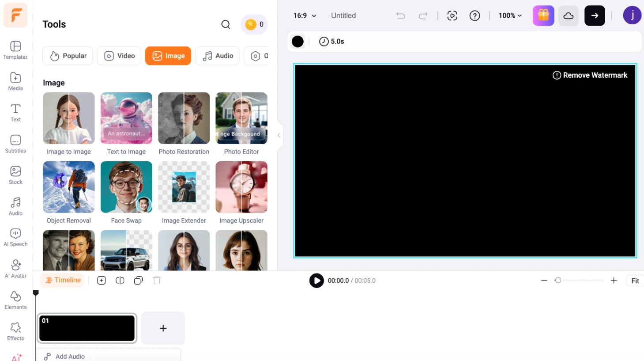
Task: Open the Audio sidebar panel
Action: click(x=15, y=206)
